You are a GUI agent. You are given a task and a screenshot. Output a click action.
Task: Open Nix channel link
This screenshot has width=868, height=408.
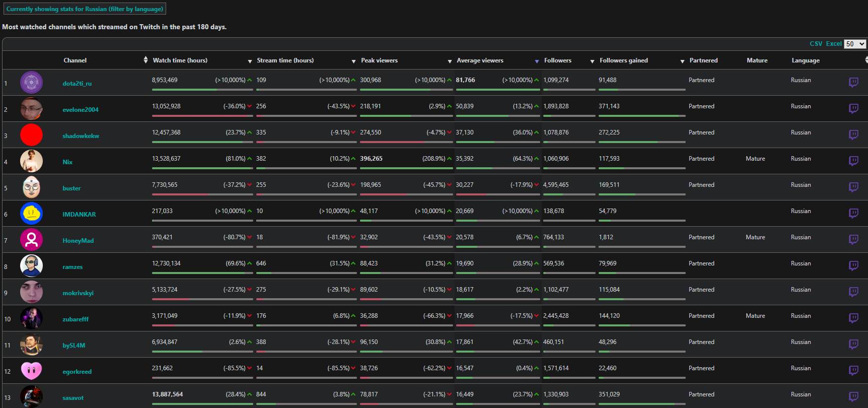coord(67,162)
